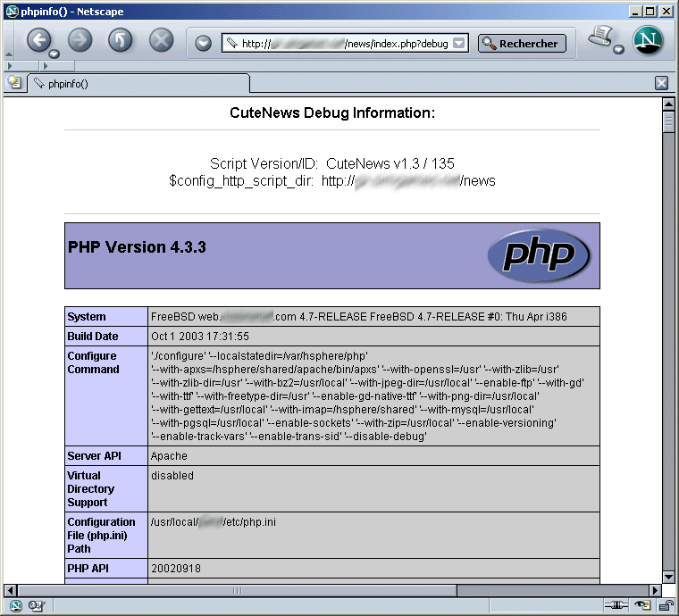Viewport: 679px width, 616px height.
Task: Click the Netscape logo throbber
Action: [x=650, y=41]
